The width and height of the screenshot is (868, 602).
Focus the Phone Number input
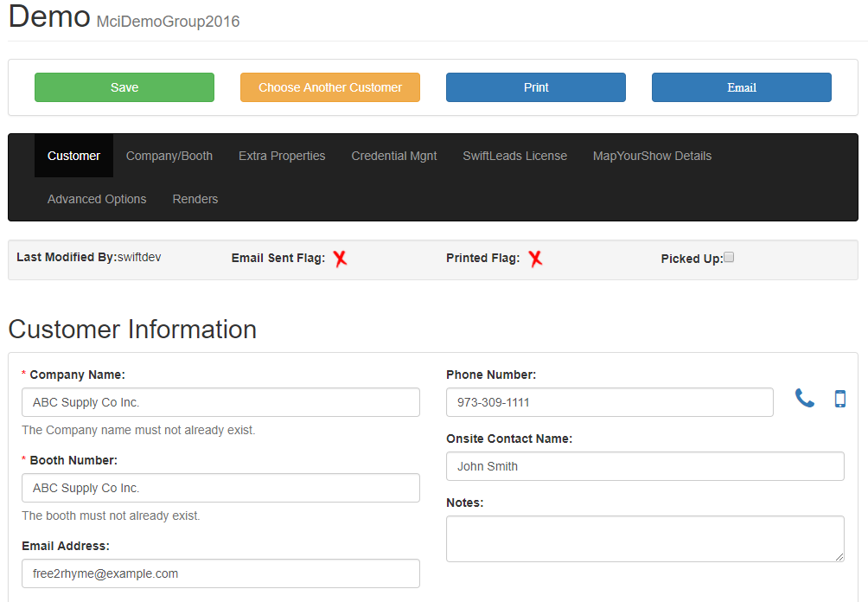coord(610,402)
